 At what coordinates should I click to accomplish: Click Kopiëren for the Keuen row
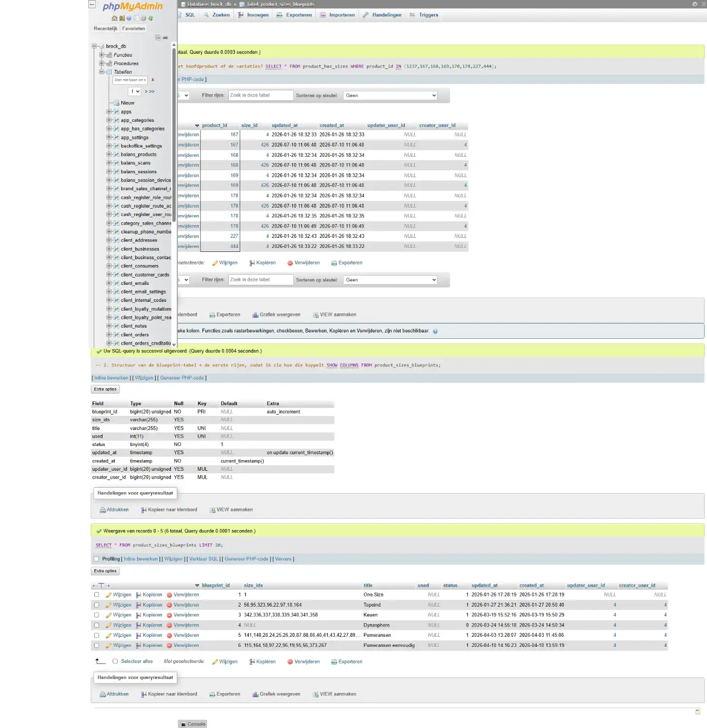pyautogui.click(x=149, y=615)
